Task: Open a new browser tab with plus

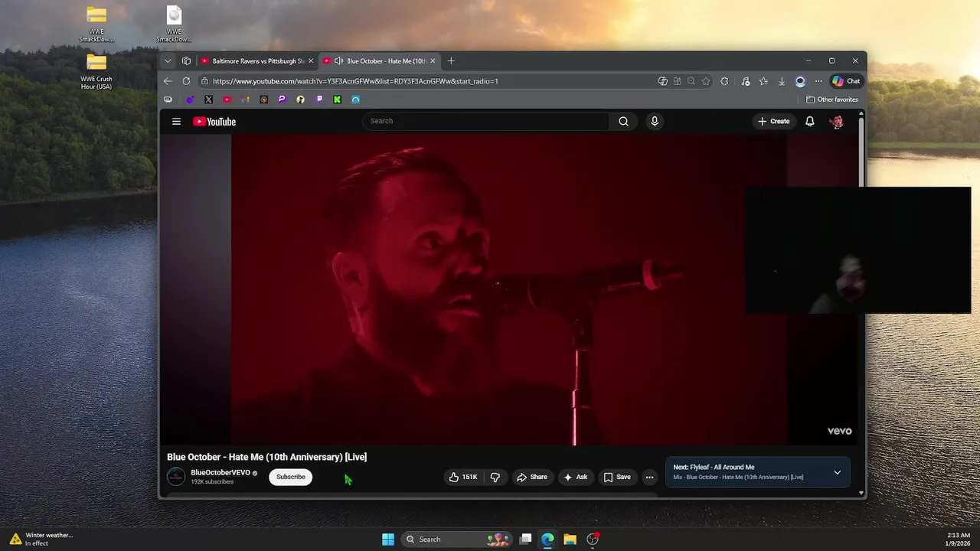Action: pyautogui.click(x=451, y=60)
